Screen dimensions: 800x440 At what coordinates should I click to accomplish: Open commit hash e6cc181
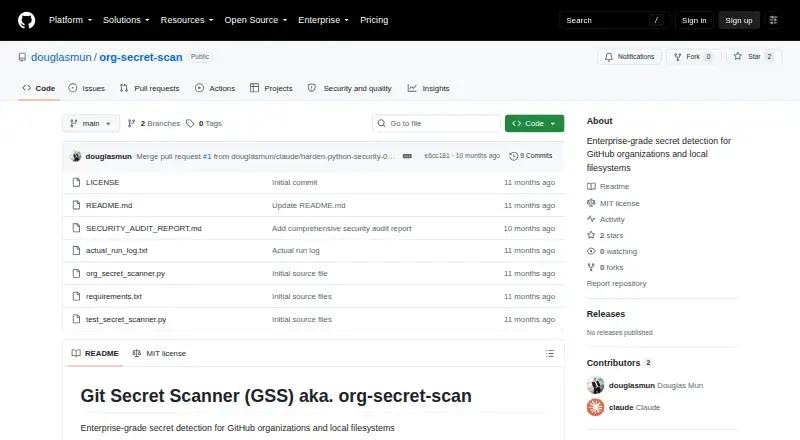[437, 156]
